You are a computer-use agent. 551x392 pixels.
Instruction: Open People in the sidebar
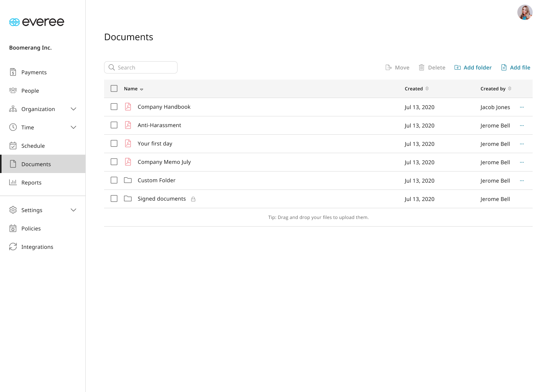tap(43, 91)
